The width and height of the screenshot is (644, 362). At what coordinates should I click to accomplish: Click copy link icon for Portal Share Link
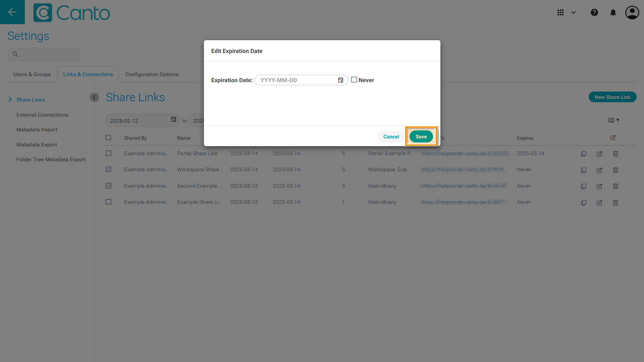(584, 154)
